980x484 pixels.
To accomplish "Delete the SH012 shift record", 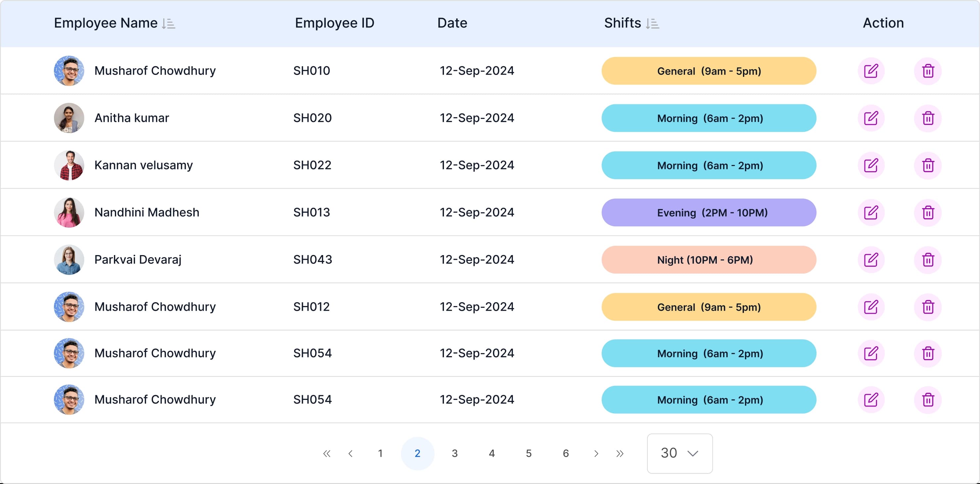I will [x=928, y=306].
